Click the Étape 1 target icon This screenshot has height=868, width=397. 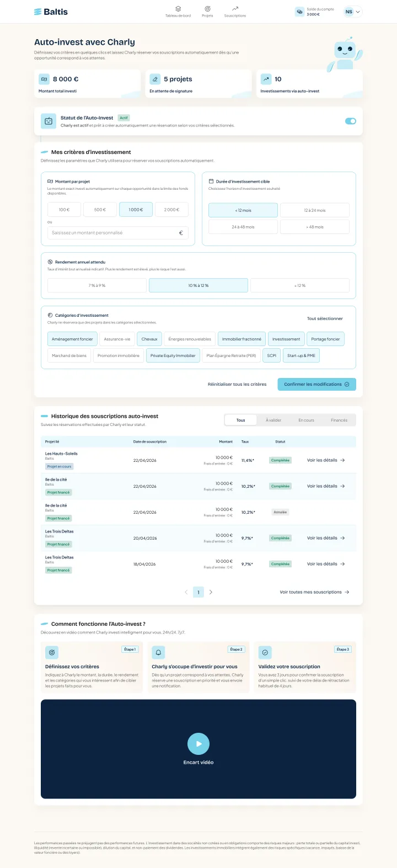[52, 653]
